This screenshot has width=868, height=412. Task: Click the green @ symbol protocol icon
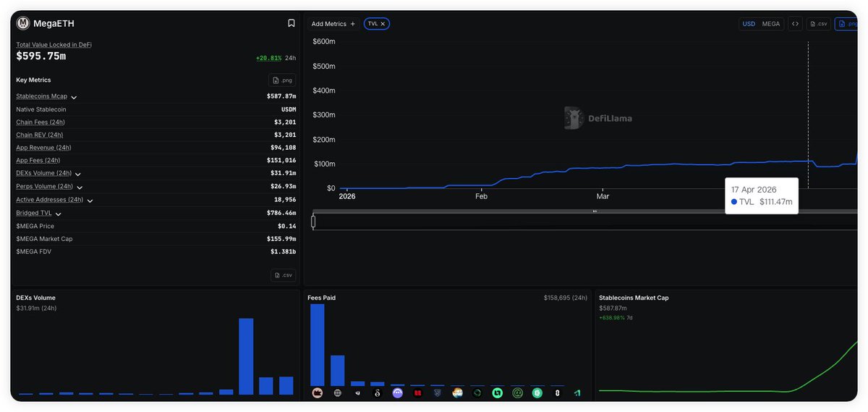tap(517, 393)
